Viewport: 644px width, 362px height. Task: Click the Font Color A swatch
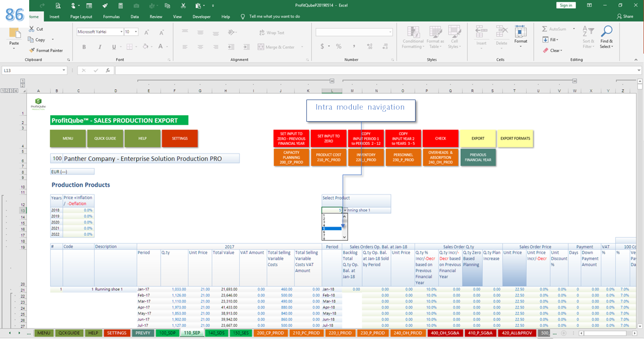pyautogui.click(x=160, y=47)
